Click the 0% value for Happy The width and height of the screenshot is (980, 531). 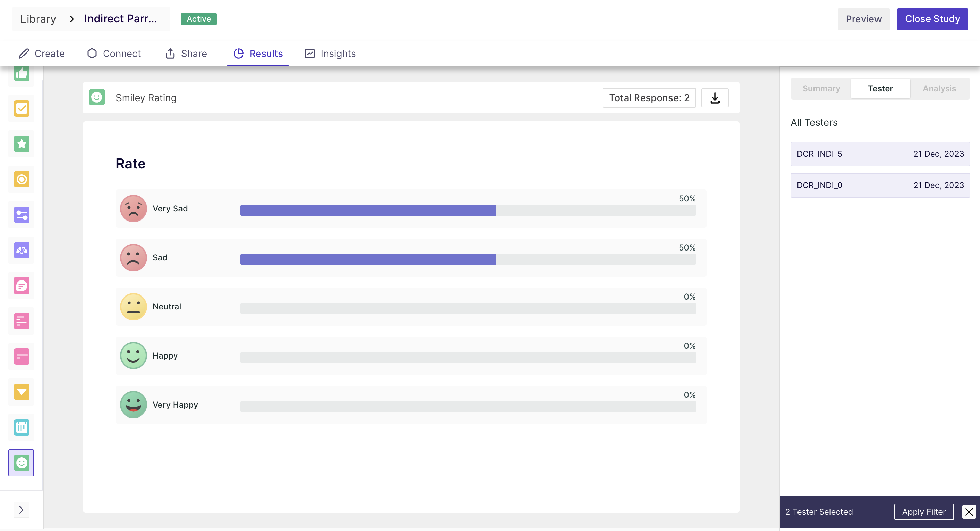pos(689,346)
